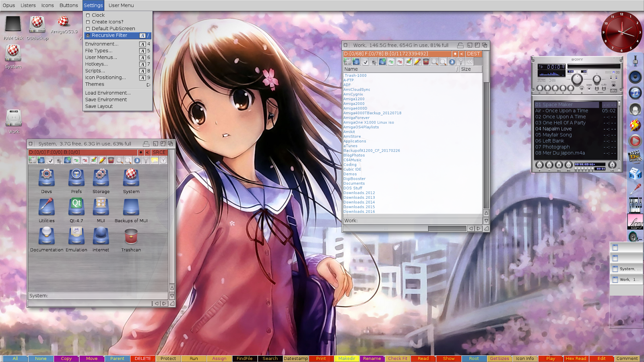Open the down-arrow dropdown in Work lister status bar
Screen dimensions: 644x362
(455, 54)
